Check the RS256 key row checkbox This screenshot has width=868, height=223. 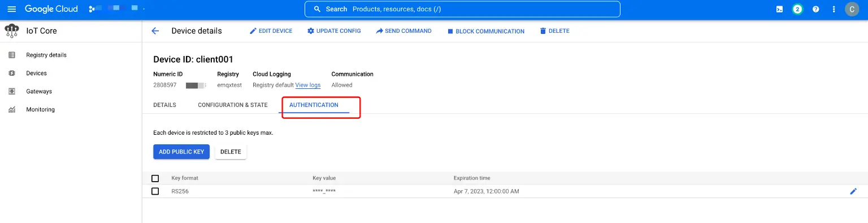[155, 191]
